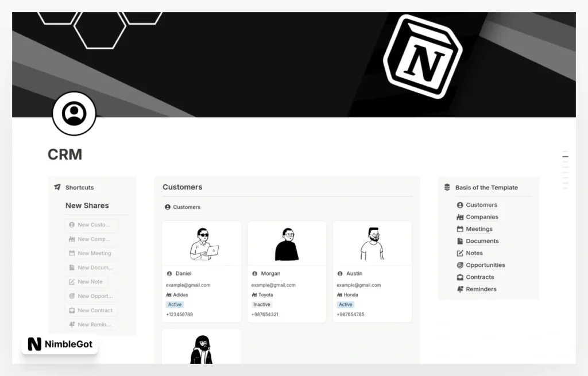
Task: Click the Active status tag on Daniel's card
Action: coord(175,305)
